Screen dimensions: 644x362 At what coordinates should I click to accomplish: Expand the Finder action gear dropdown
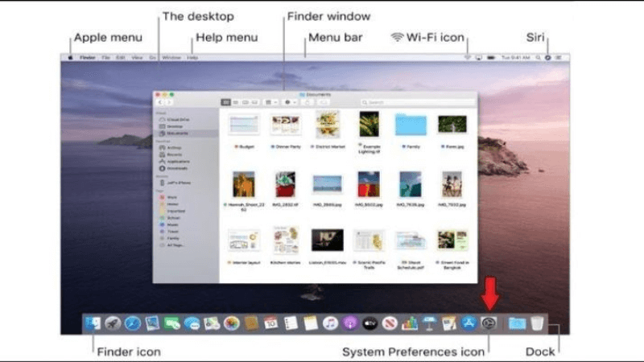[x=290, y=103]
